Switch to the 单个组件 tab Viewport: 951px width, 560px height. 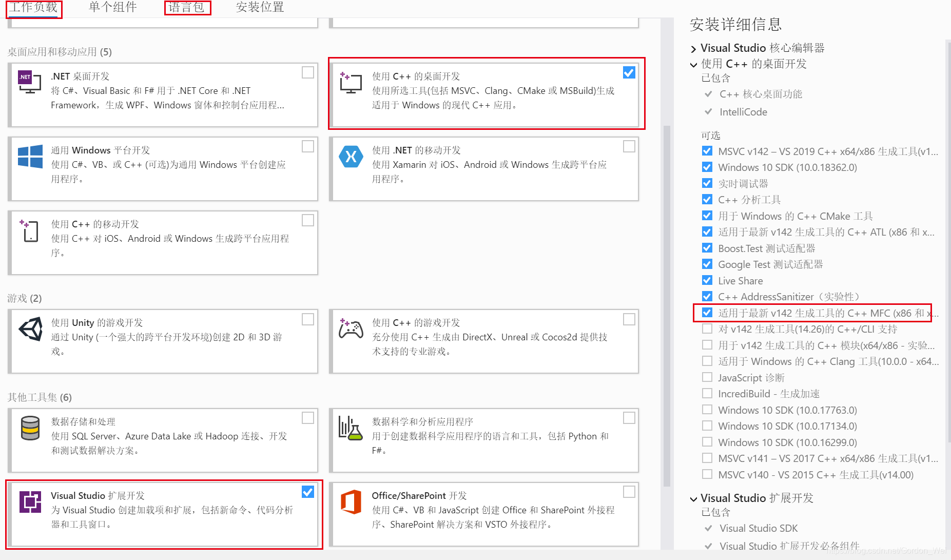coord(113,7)
